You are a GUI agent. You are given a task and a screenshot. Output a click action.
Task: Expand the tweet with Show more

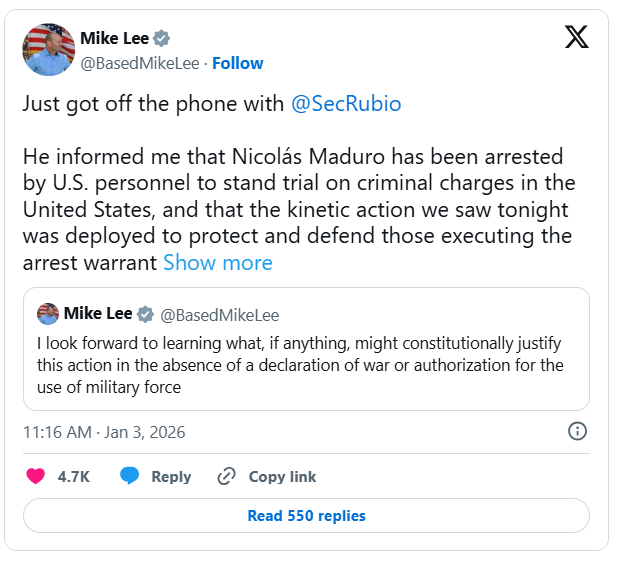(x=217, y=263)
